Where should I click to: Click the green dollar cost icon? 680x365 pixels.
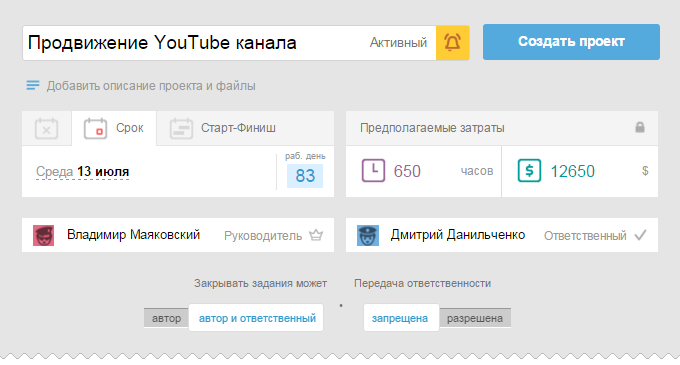click(x=529, y=170)
